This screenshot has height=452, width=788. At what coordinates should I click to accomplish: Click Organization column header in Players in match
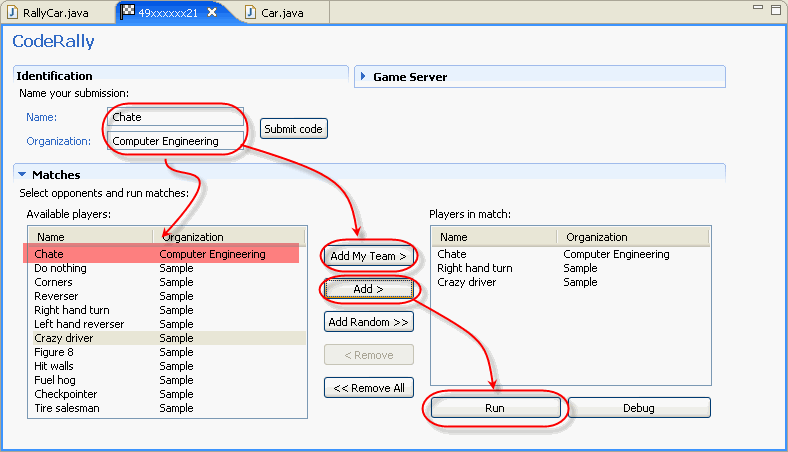point(633,237)
